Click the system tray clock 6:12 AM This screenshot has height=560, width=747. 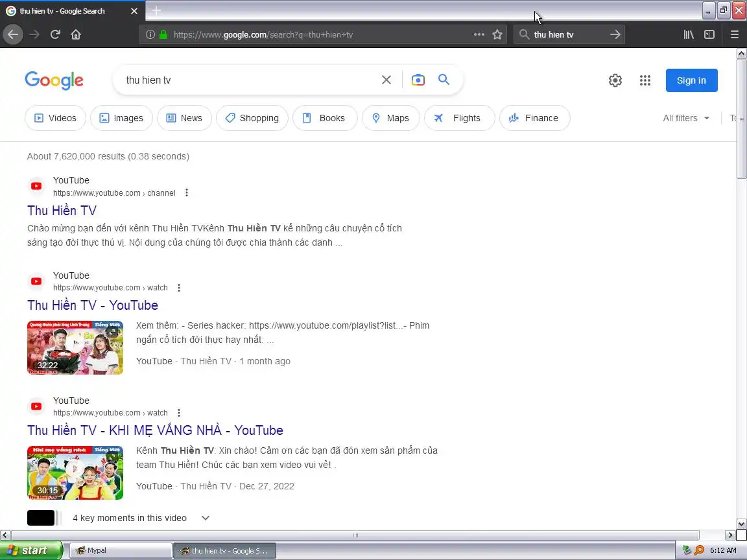(723, 550)
